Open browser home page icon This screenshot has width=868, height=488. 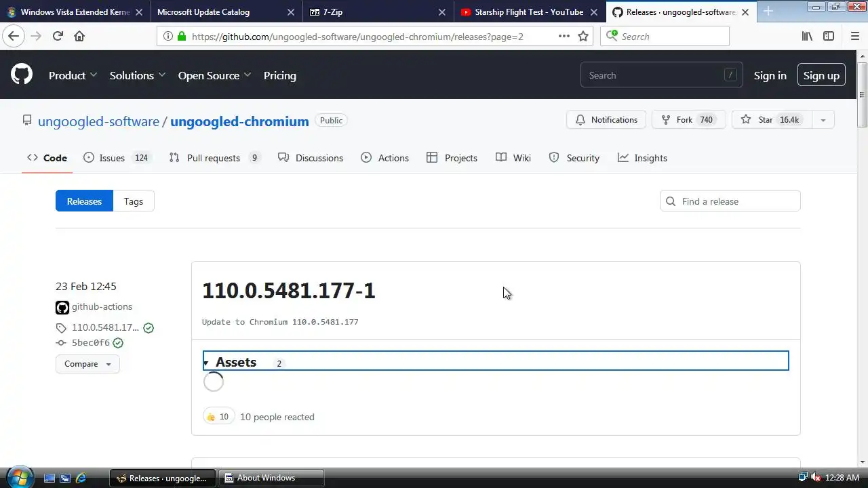tap(79, 36)
